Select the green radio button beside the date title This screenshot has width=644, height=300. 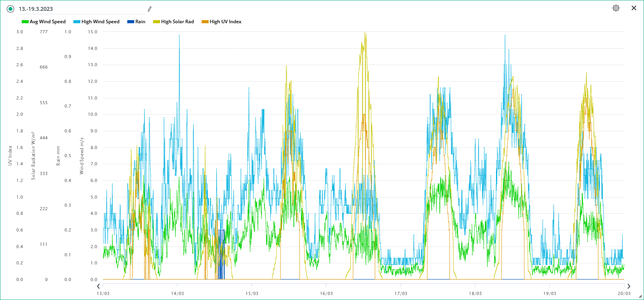pyautogui.click(x=10, y=9)
